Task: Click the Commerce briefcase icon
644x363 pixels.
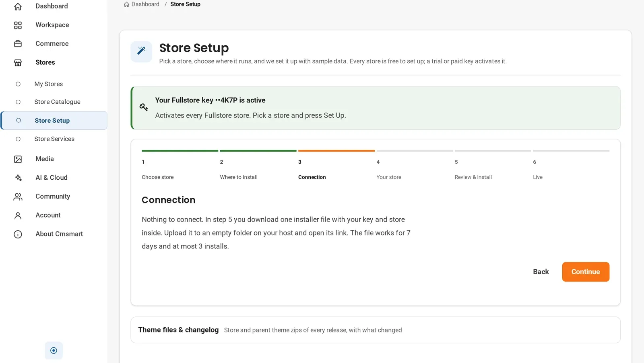Action: click(18, 44)
